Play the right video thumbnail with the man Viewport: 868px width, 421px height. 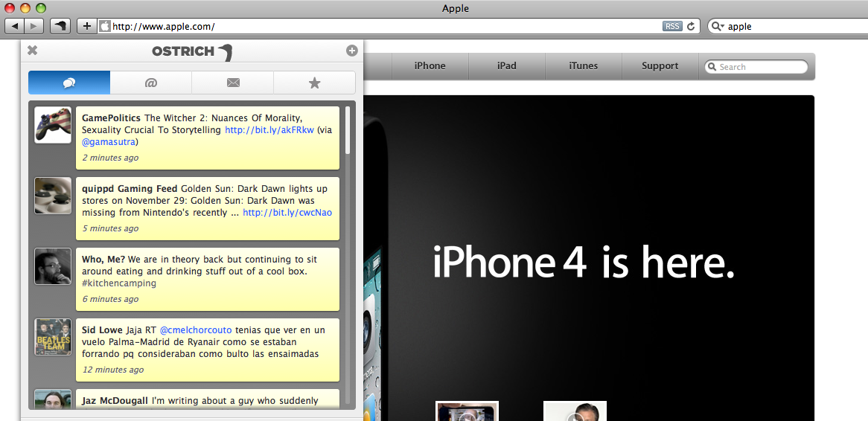click(x=575, y=411)
